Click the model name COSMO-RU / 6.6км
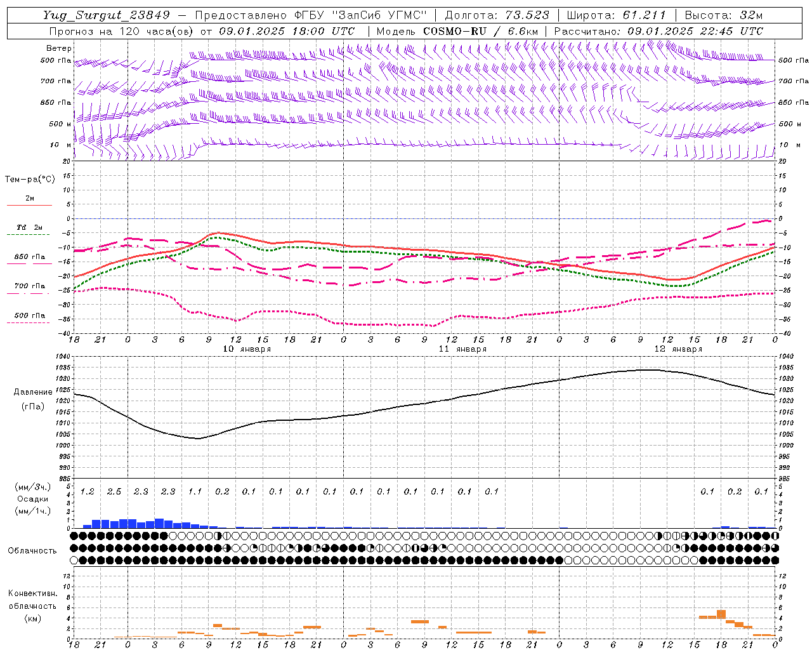The image size is (812, 650). pos(480,31)
